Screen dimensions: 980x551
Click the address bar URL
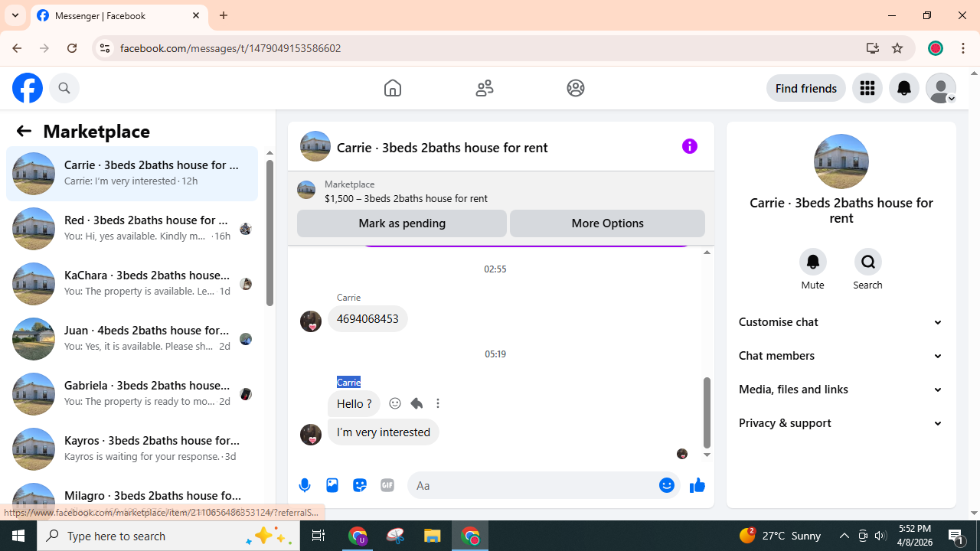coord(230,48)
